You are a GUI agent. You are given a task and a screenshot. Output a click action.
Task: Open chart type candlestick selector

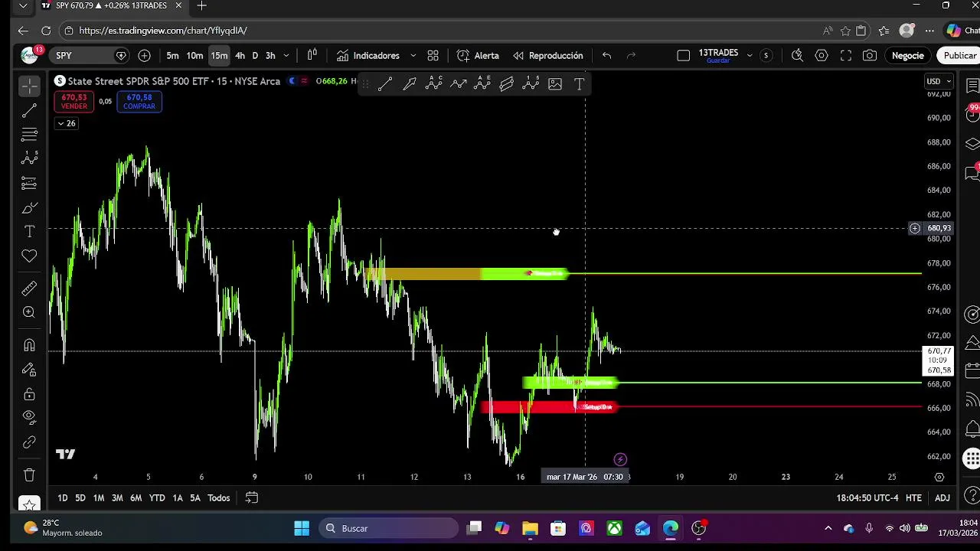click(x=312, y=55)
